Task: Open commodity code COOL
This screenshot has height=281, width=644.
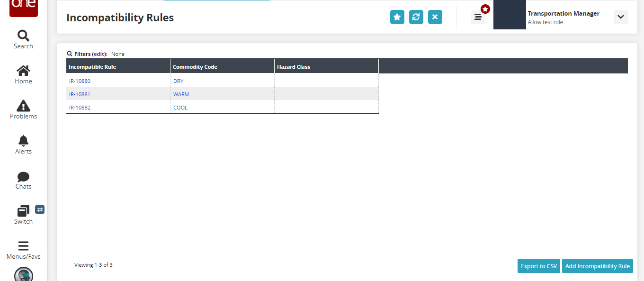Action: [x=180, y=108]
